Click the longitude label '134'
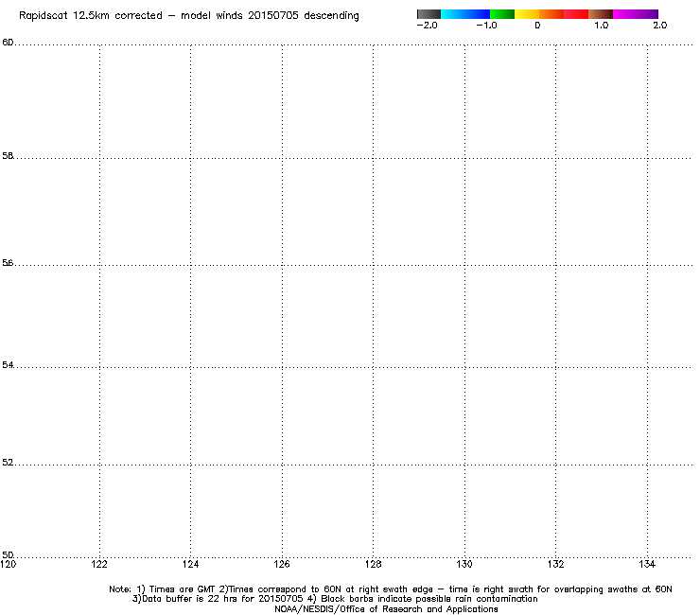700x615 pixels. pyautogui.click(x=647, y=565)
